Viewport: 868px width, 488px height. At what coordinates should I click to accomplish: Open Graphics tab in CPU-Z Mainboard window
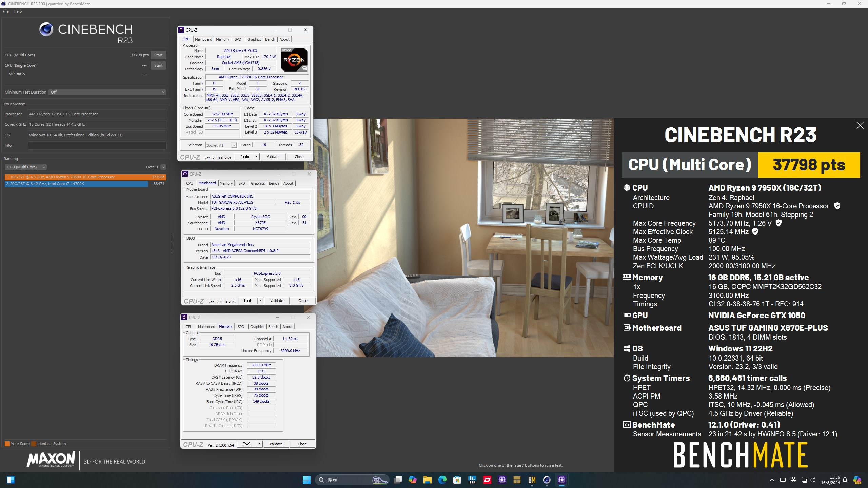point(258,183)
